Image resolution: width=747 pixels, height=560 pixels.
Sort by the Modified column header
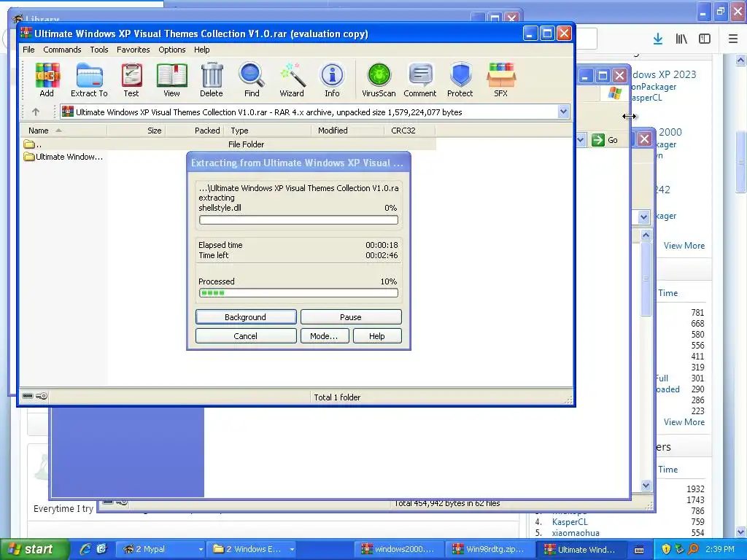tap(348, 131)
